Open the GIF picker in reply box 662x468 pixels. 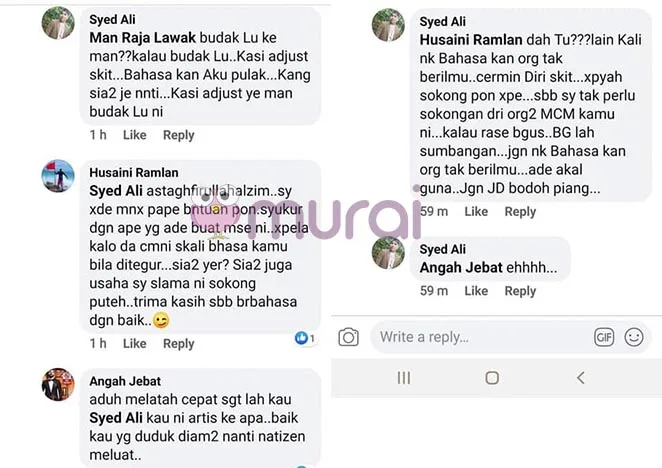tap(604, 337)
